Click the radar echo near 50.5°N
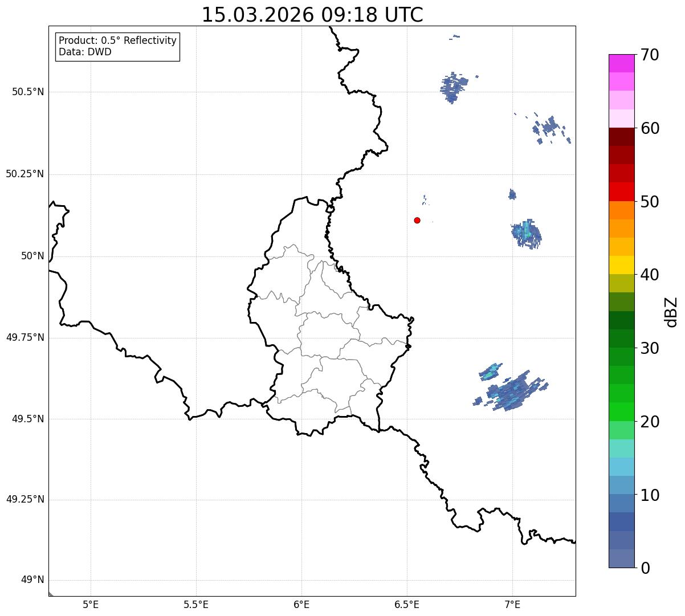Image resolution: width=685 pixels, height=616 pixels. [454, 87]
